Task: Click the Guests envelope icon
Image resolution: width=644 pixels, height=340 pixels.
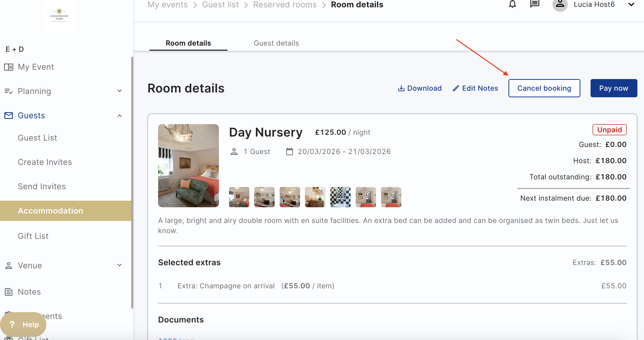Action: click(9, 116)
